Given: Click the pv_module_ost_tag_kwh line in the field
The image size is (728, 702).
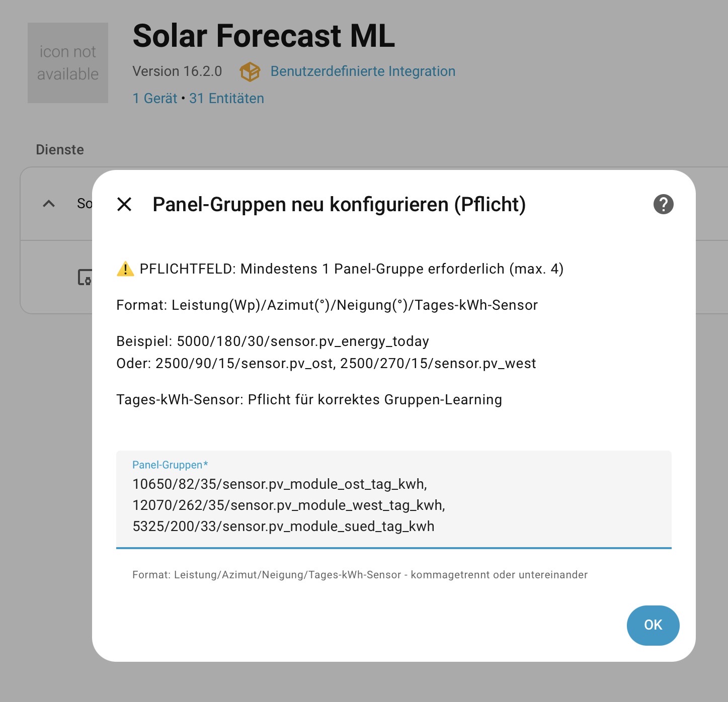Looking at the screenshot, I should click(x=279, y=484).
